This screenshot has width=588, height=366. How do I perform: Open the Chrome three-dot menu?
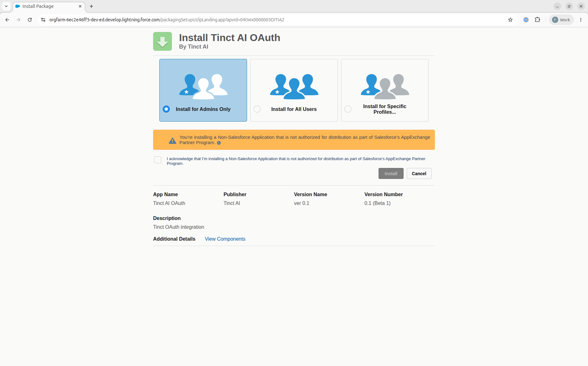(x=581, y=20)
